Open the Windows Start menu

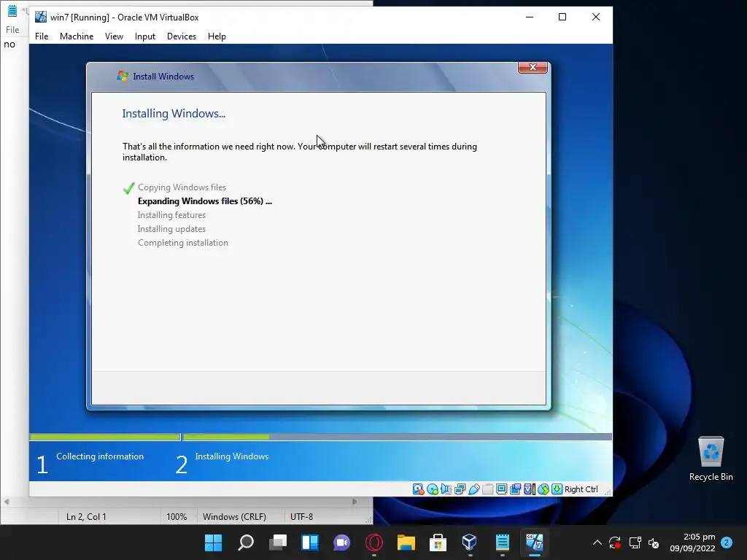click(214, 542)
